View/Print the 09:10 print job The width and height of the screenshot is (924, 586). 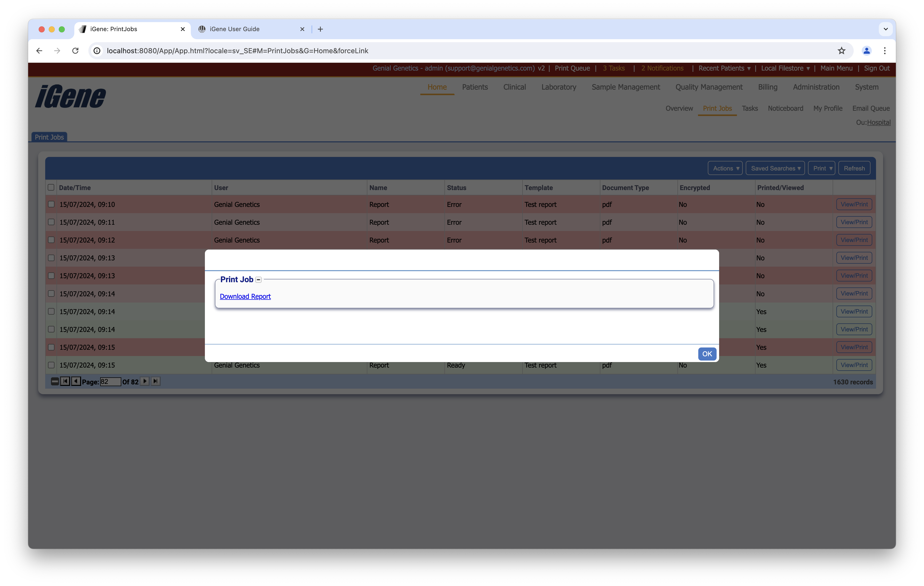(854, 204)
